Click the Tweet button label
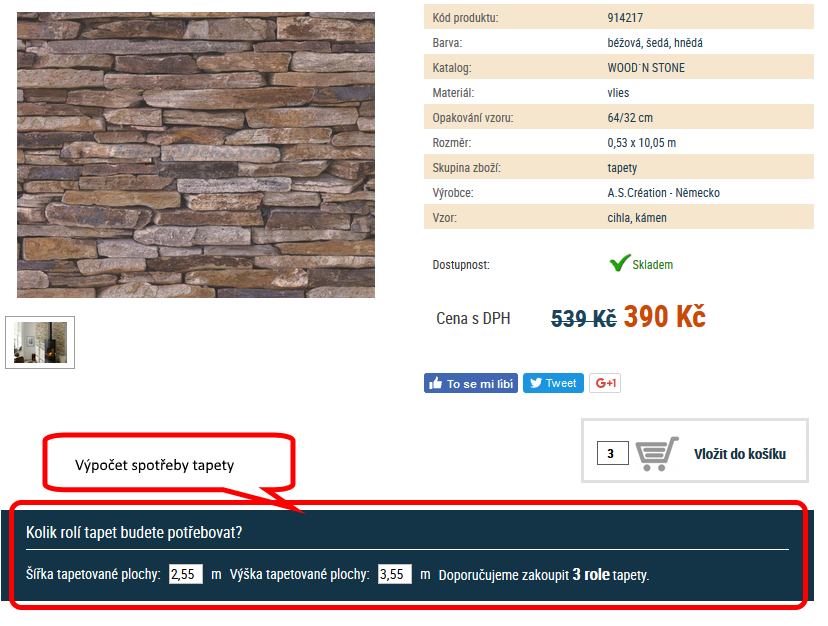The image size is (828, 626). 561,383
